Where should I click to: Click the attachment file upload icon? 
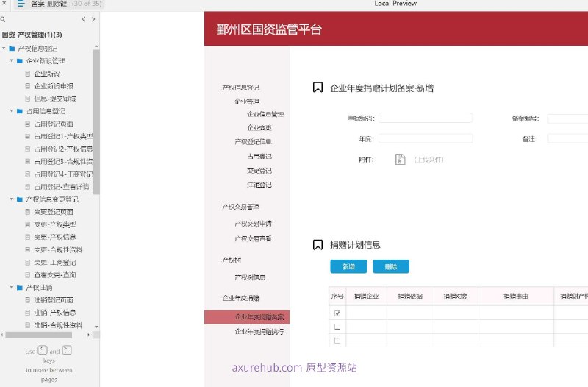point(400,159)
